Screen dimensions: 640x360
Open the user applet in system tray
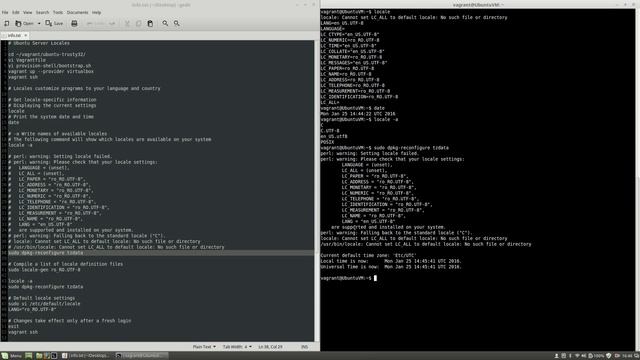tap(556, 356)
